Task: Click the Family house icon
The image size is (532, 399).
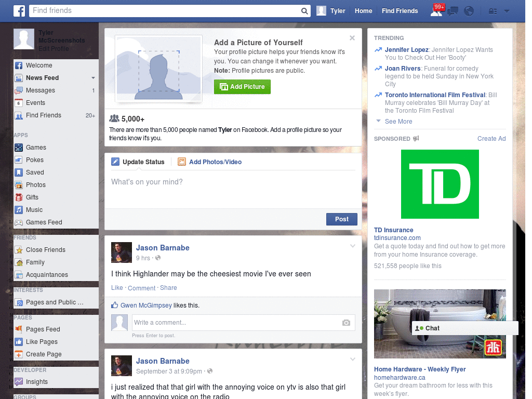Action: coord(19,262)
